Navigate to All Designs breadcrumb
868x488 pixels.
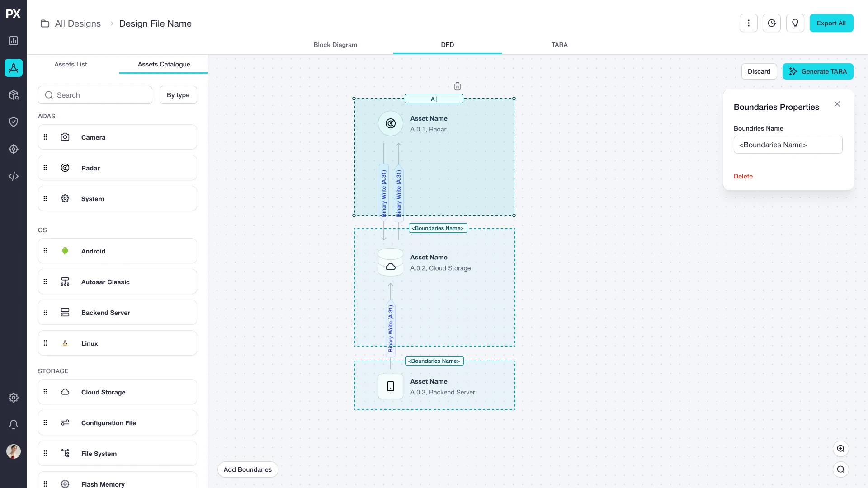[78, 23]
